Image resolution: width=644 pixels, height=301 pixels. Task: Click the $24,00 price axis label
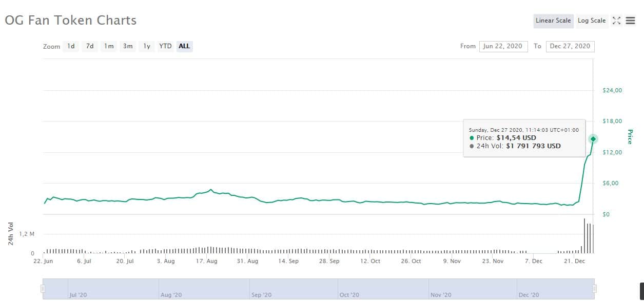tap(612, 90)
